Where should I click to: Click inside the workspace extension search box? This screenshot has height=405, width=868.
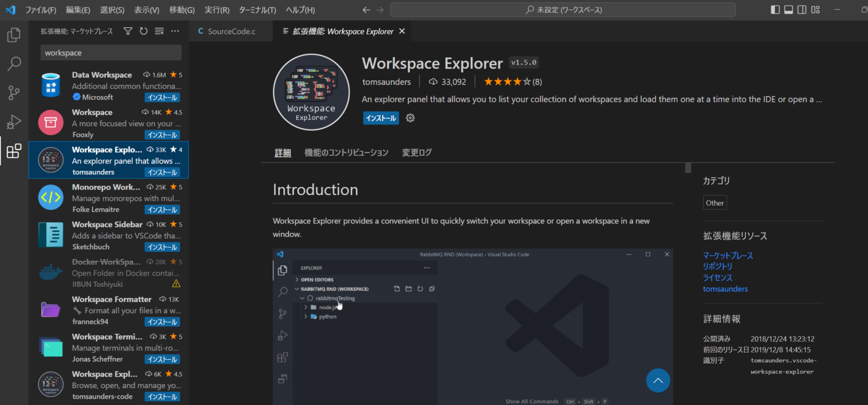[110, 52]
